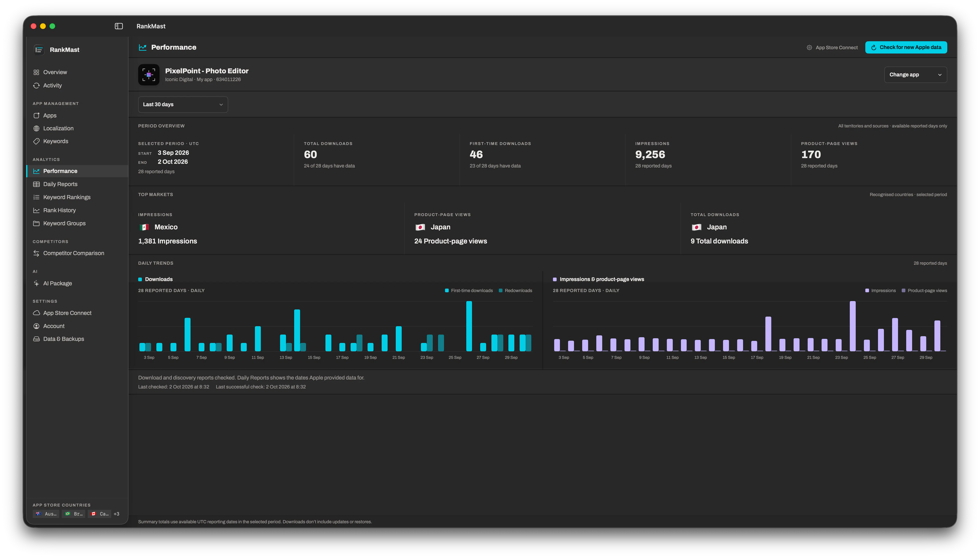Click the Data & Backups drive icon
The image size is (980, 558).
pos(36,339)
